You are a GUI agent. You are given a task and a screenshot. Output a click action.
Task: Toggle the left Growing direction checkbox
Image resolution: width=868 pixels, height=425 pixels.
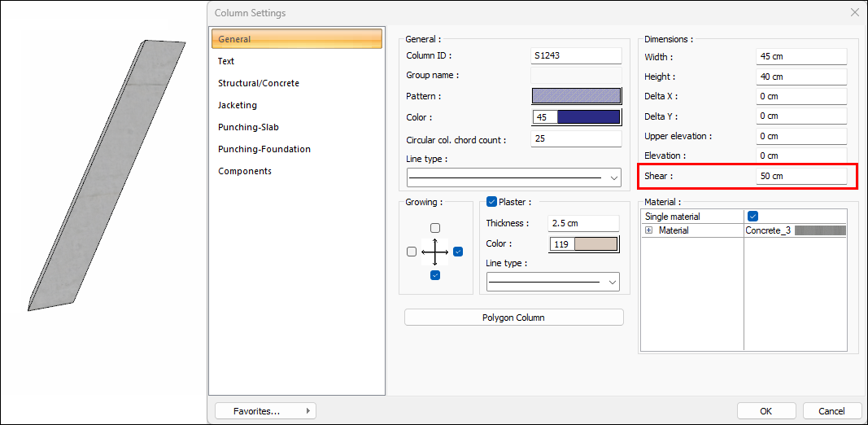point(412,252)
